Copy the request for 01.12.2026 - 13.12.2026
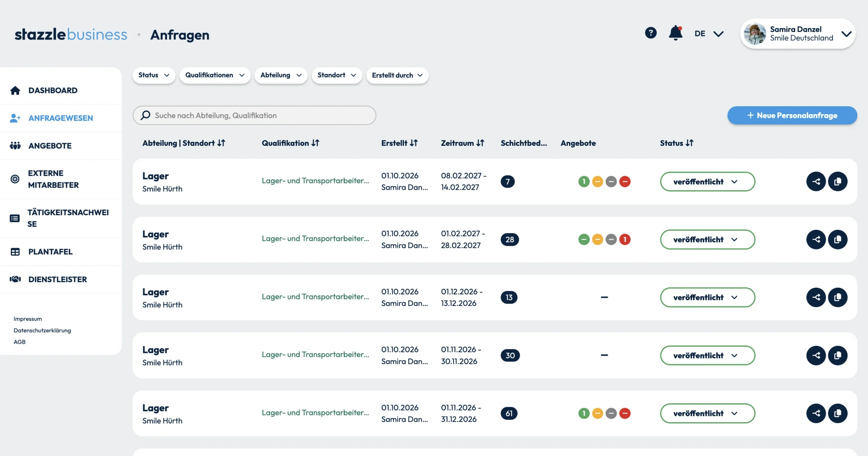 click(837, 297)
